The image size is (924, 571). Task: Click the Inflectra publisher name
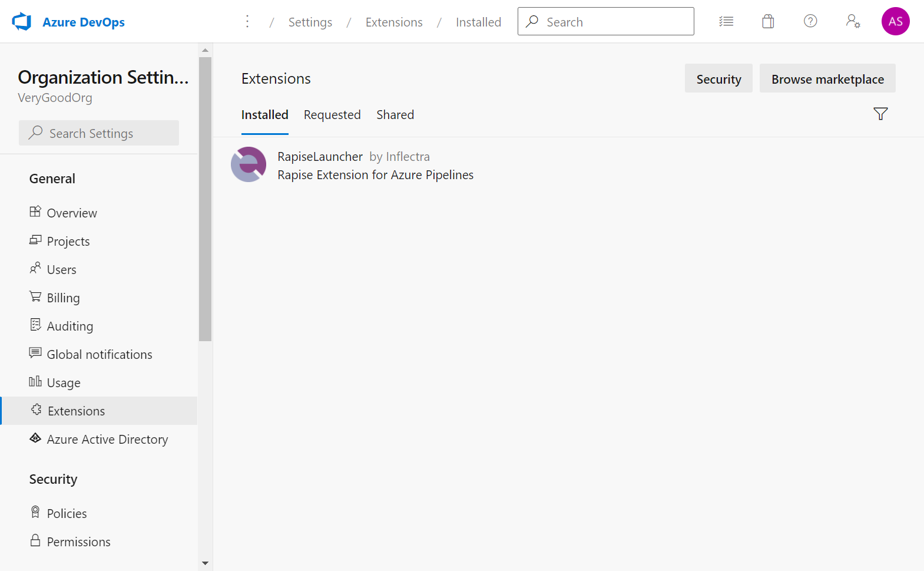(408, 157)
